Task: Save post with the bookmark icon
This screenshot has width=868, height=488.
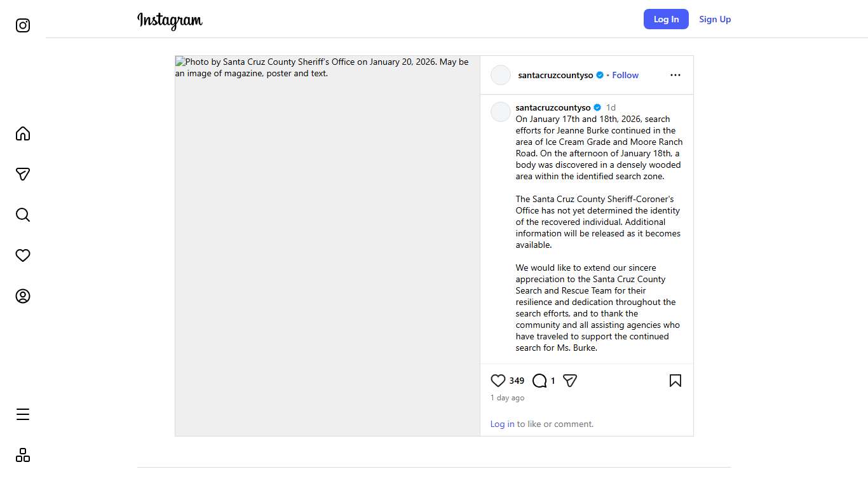Action: [675, 381]
